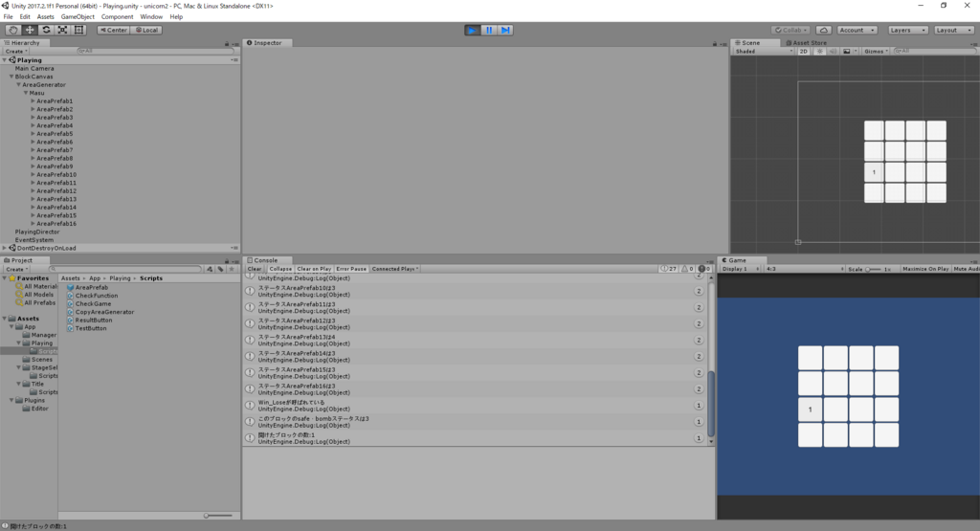980x531 pixels.
Task: Open Create menu in Project
Action: pyautogui.click(x=16, y=269)
